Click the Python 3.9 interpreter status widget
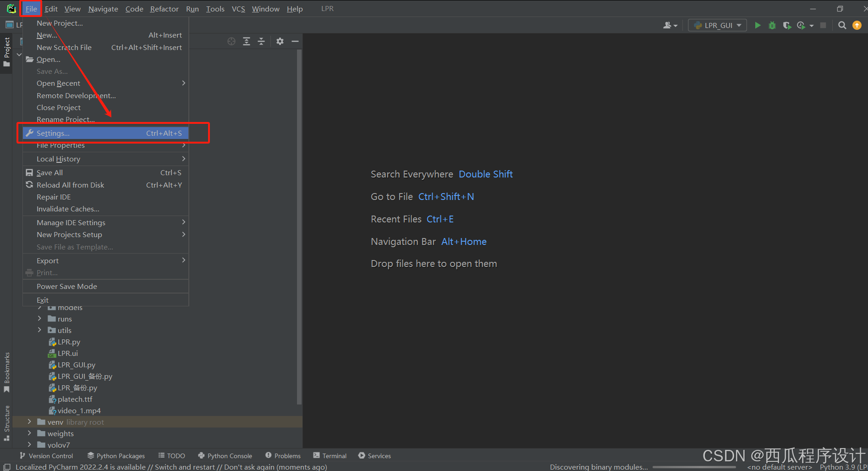 click(x=843, y=467)
